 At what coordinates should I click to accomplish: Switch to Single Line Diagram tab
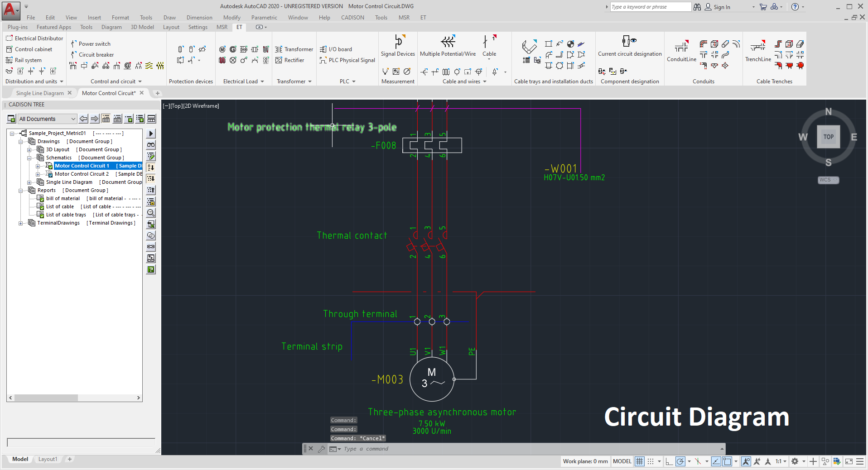pos(40,93)
